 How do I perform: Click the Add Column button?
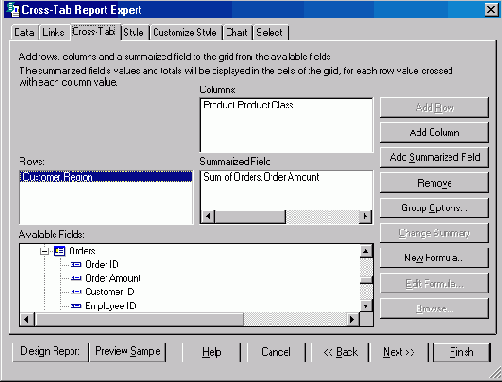434,132
